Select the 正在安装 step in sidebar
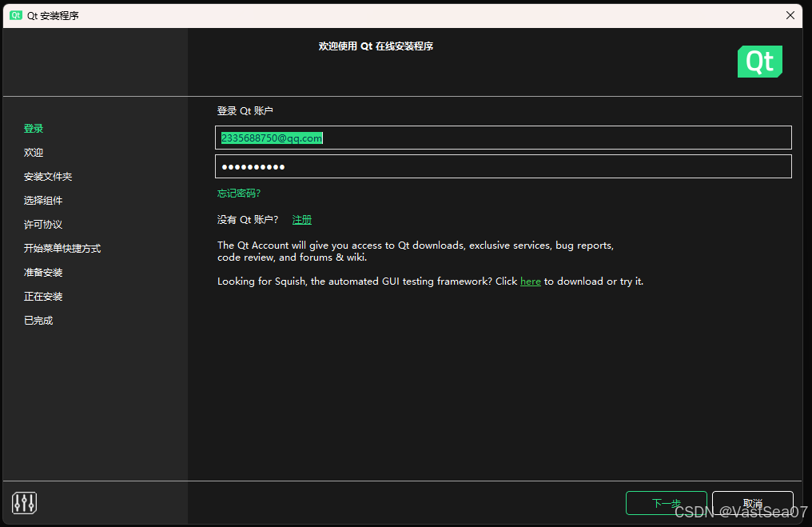 [43, 297]
